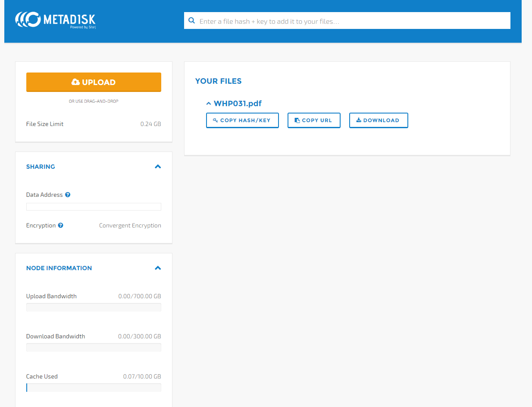Click the Download Bandwidth progress bar
This screenshot has height=407, width=532.
pos(94,347)
